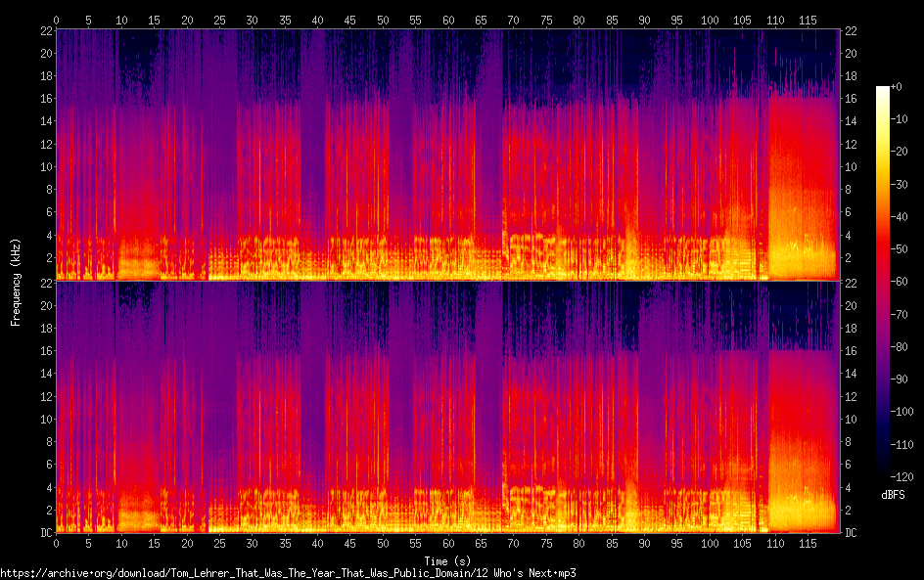Select the 0 second tick on the bottom time axis

(x=57, y=543)
